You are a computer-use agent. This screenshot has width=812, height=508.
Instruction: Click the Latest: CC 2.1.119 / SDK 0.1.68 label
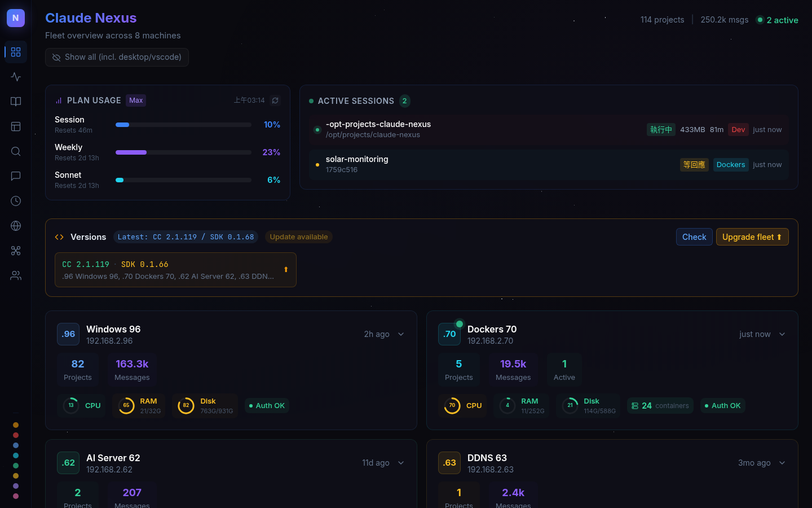point(186,237)
